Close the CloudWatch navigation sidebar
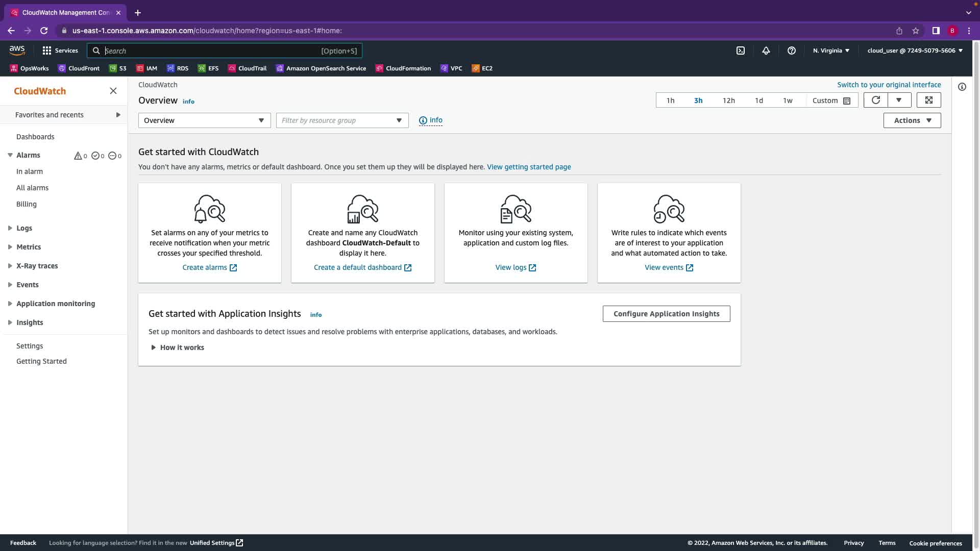 [x=113, y=91]
